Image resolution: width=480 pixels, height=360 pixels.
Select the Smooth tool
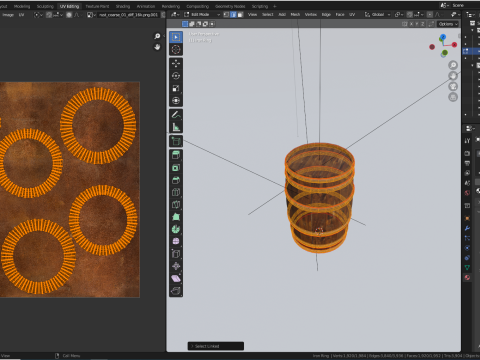[176, 241]
